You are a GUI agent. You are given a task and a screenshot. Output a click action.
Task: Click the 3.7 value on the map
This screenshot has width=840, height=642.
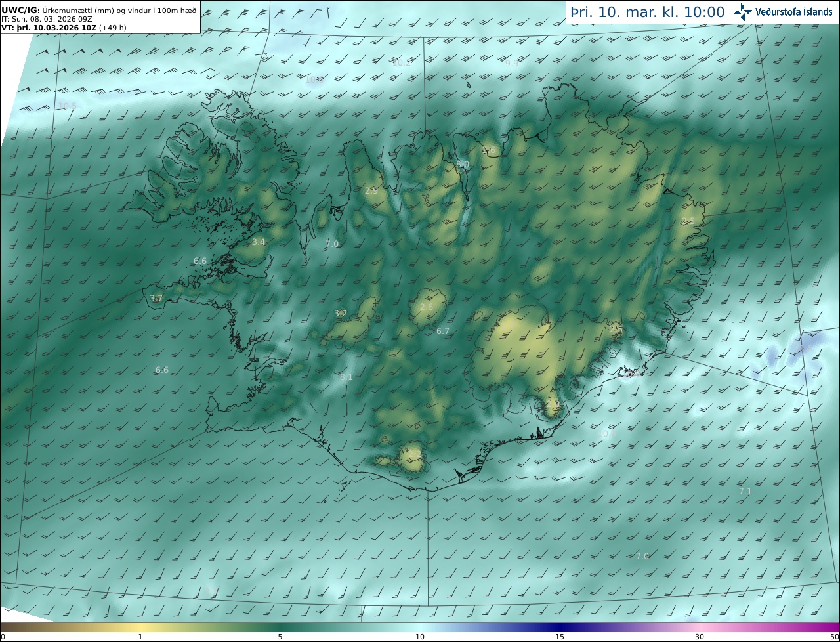coord(156,298)
